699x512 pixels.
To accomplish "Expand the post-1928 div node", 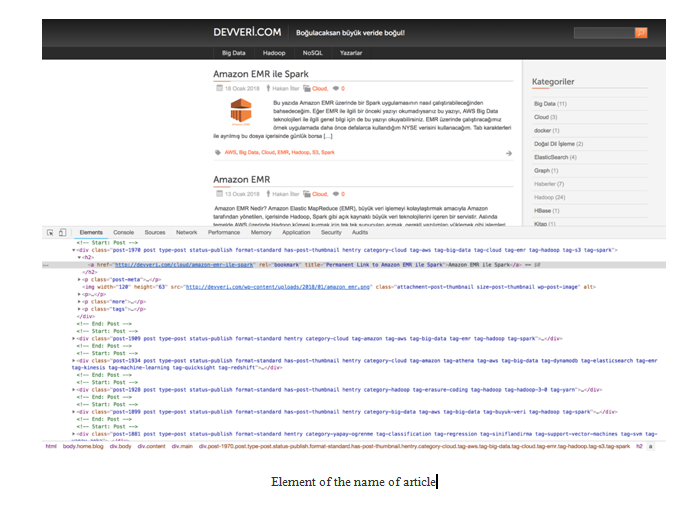I will pyautogui.click(x=74, y=390).
